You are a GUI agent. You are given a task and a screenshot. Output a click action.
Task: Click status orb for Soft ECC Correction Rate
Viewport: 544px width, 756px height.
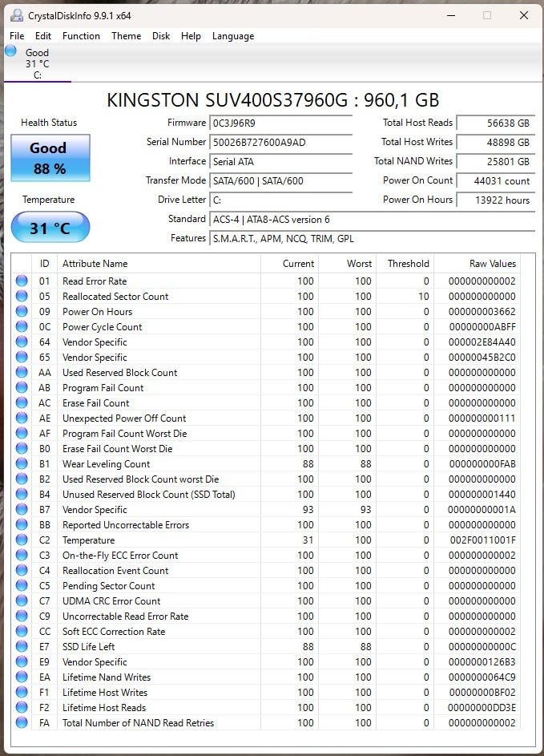coord(22,631)
